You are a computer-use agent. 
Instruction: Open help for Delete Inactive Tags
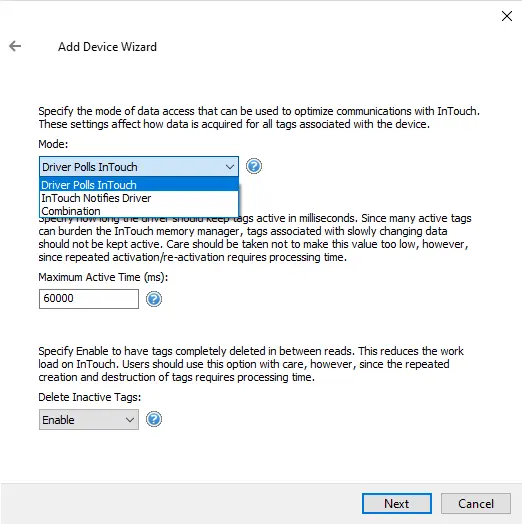154,419
